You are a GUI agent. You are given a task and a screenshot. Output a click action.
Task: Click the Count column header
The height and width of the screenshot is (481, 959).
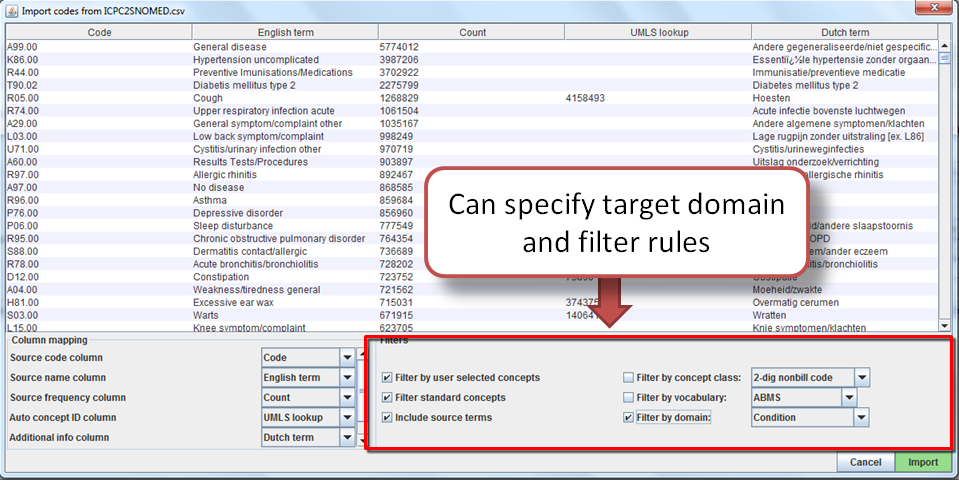tap(471, 32)
